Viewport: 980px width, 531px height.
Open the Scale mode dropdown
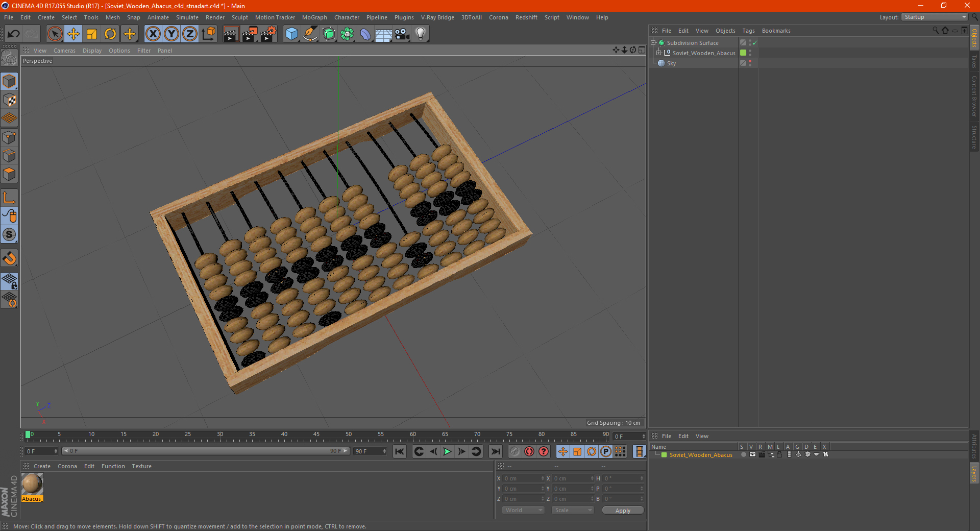573,510
